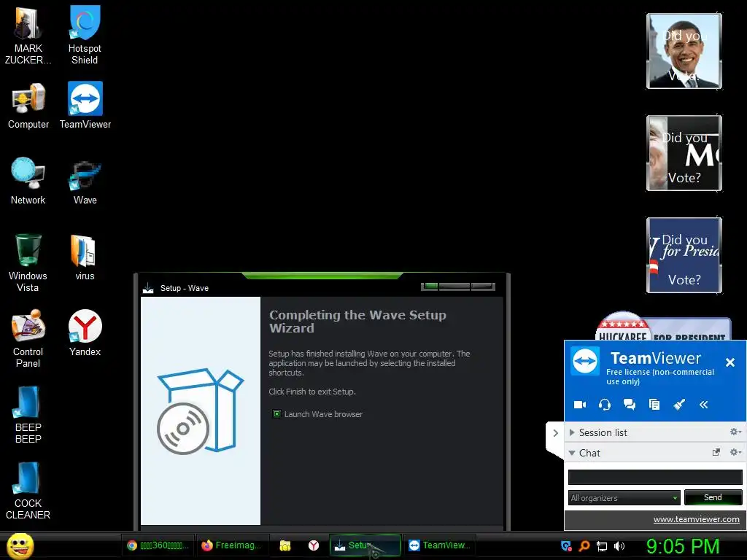Click the shield tray icon
This screenshot has height=560, width=747.
click(566, 546)
